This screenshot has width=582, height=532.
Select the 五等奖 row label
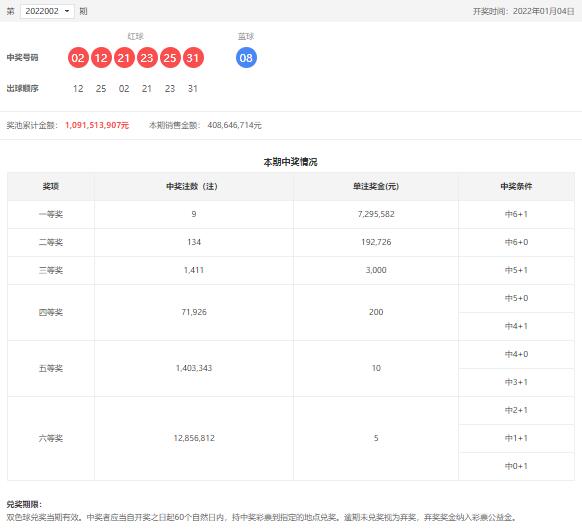coord(51,369)
